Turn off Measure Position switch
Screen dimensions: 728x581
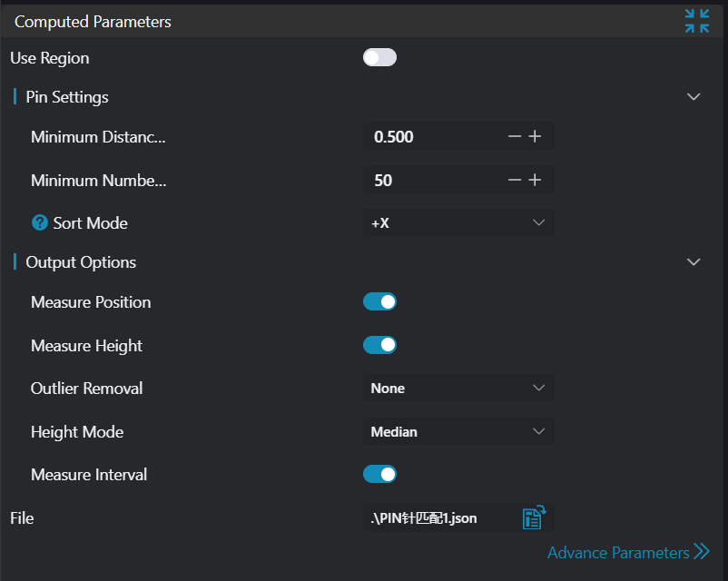[x=379, y=301]
